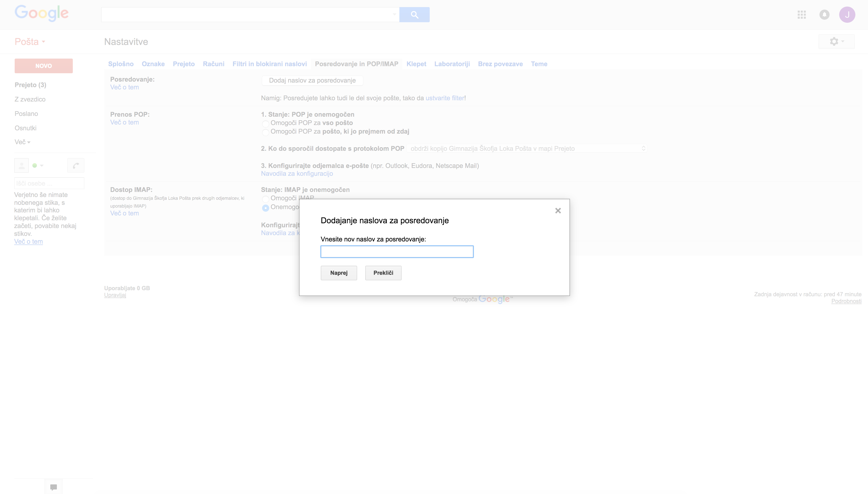This screenshot has height=494, width=868.
Task: Close the forwarding dialog with the X
Action: point(558,211)
